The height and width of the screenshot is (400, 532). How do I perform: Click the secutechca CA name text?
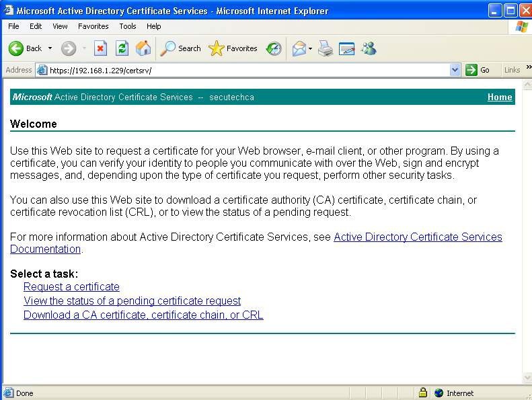(x=231, y=97)
